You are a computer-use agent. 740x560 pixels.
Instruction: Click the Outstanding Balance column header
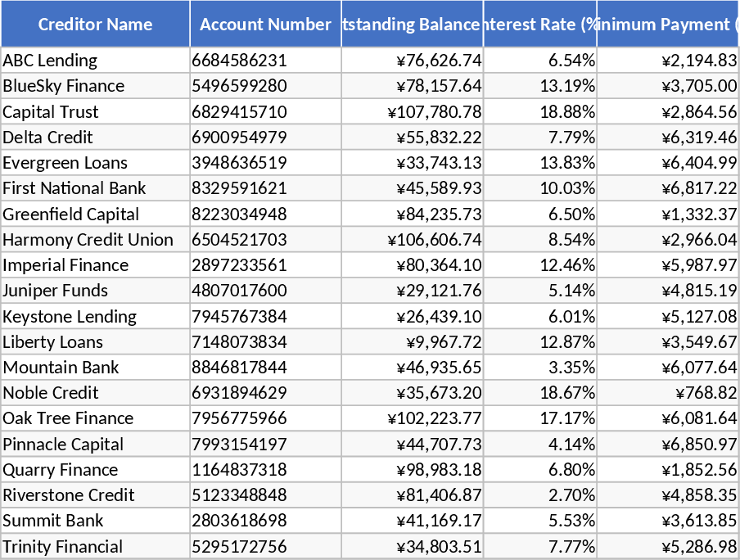point(412,24)
